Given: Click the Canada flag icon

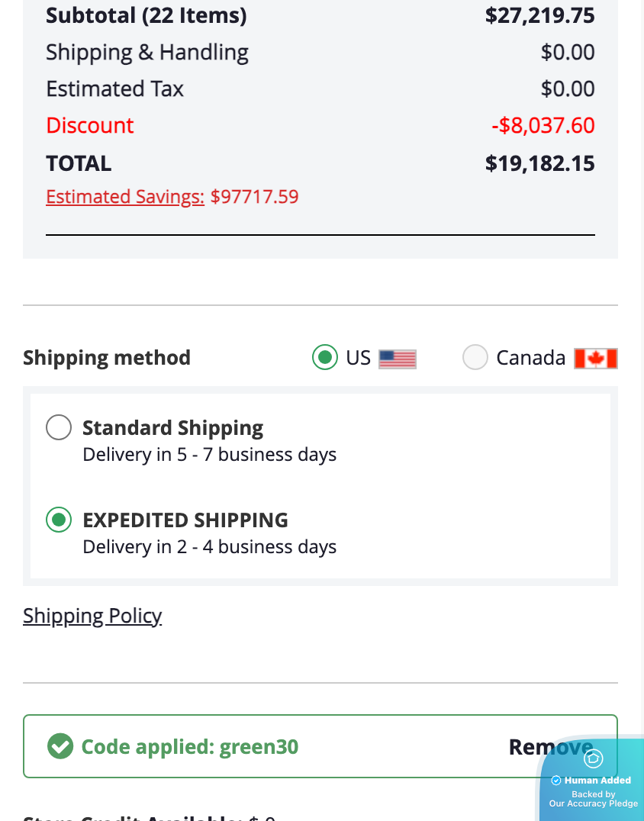Looking at the screenshot, I should pyautogui.click(x=594, y=358).
